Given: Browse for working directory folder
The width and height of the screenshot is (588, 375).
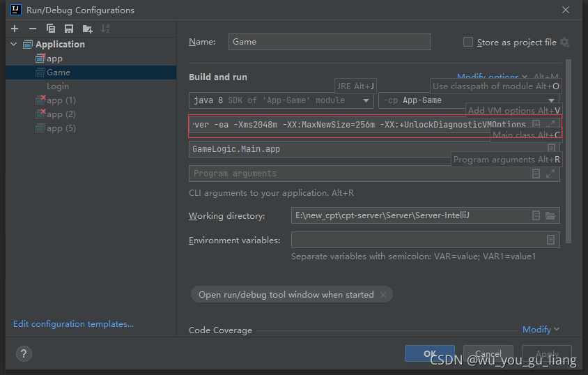Looking at the screenshot, I should (550, 216).
